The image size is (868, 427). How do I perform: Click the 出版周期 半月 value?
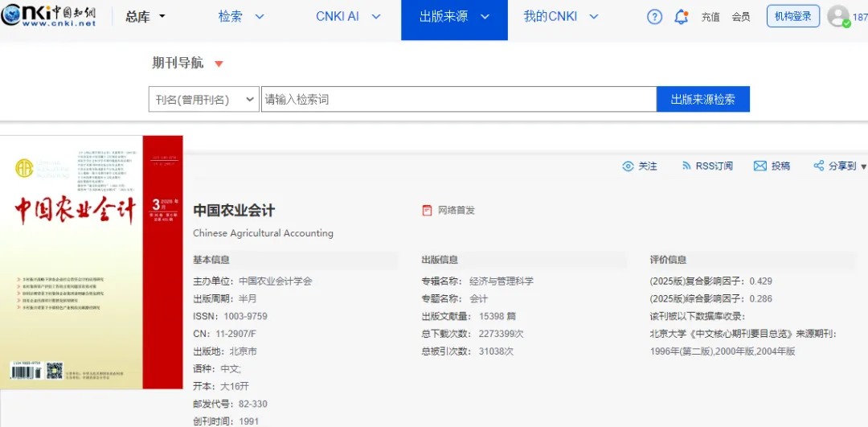pyautogui.click(x=248, y=299)
